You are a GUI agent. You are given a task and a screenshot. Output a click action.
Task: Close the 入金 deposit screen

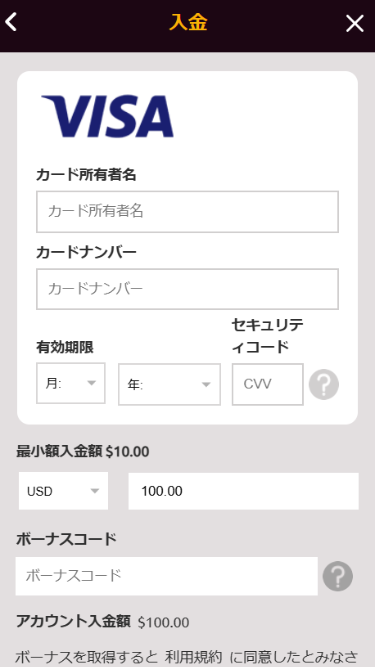point(355,23)
